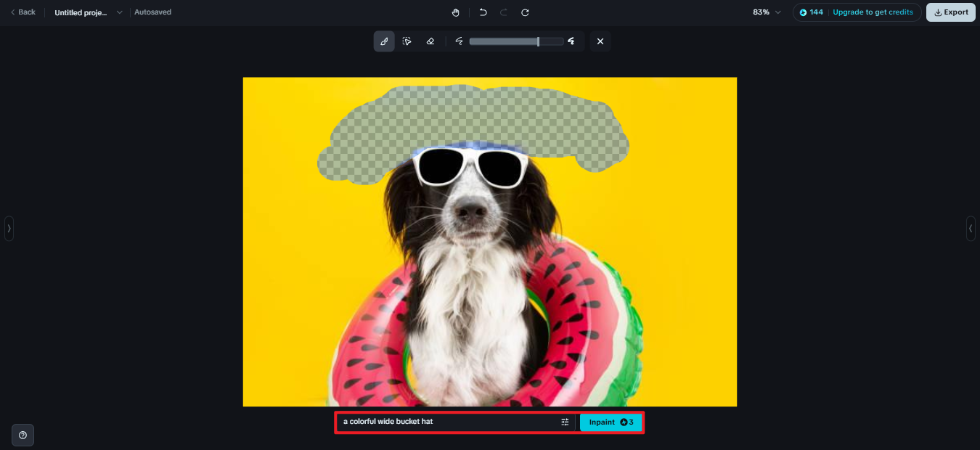980x450 pixels.
Task: Open inpaint prompt settings sliders icon
Action: (x=565, y=422)
